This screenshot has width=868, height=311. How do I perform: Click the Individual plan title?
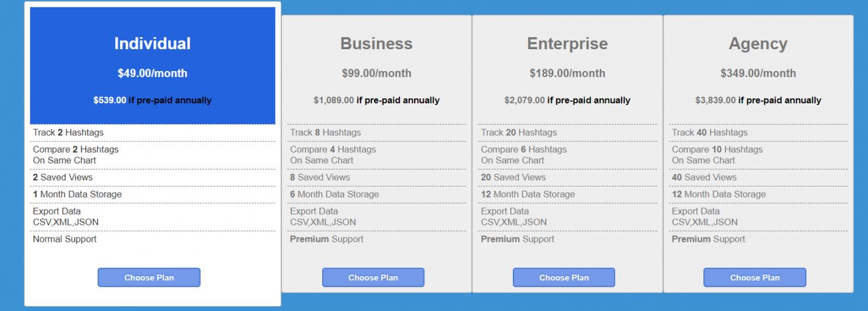click(152, 44)
